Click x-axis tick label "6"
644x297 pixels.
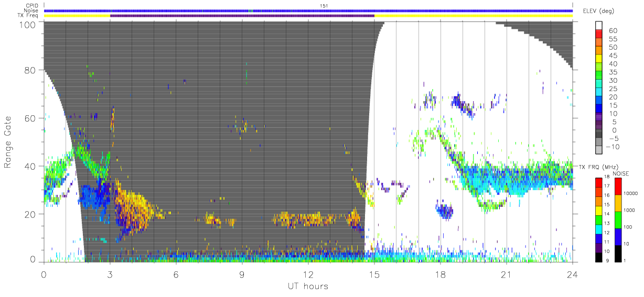pyautogui.click(x=176, y=274)
